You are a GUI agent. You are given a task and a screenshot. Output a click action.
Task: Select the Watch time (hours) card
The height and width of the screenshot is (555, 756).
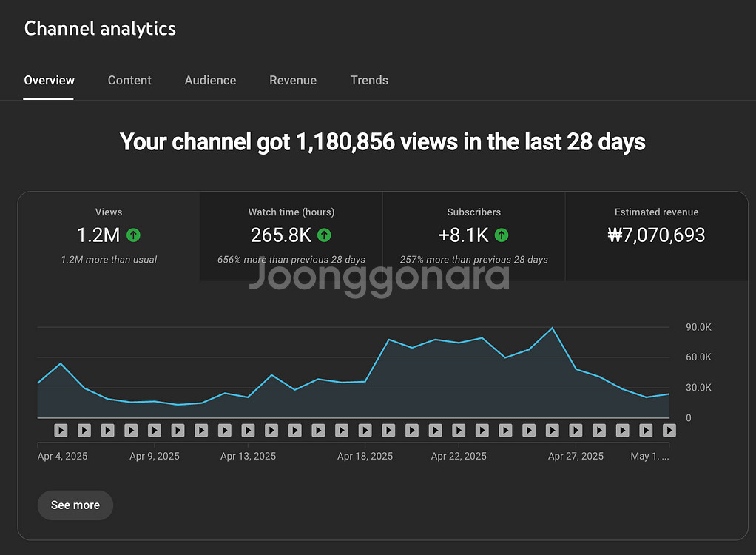coord(291,236)
